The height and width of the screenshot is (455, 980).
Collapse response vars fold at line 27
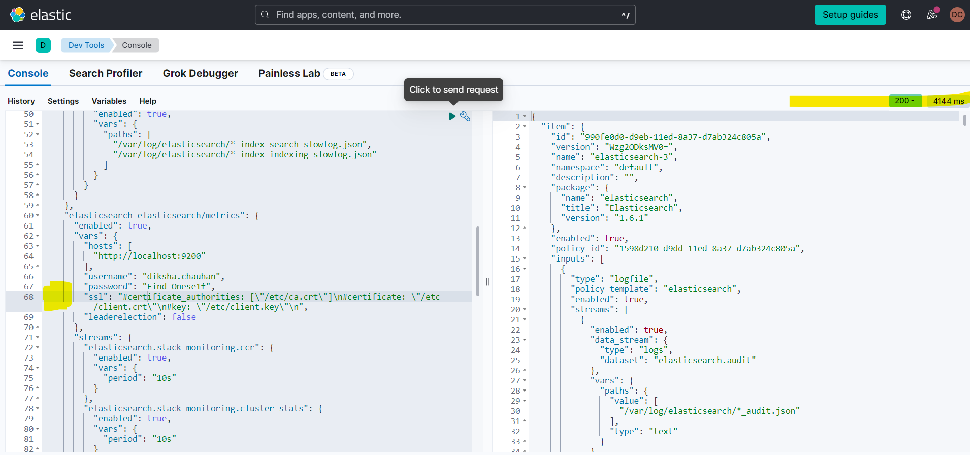525,381
